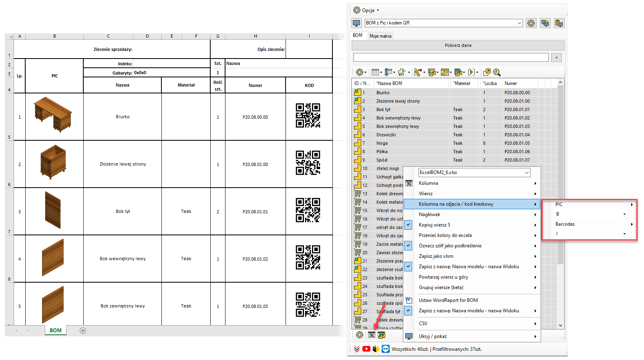Select Grupuj wiersze (beta) entry
644x360 pixels.
click(472, 287)
